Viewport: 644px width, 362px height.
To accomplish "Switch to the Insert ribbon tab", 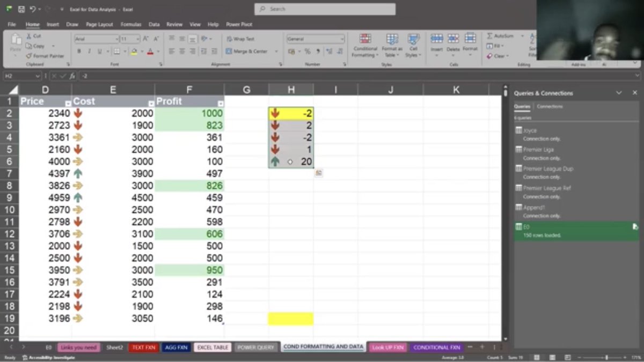I will 53,24.
